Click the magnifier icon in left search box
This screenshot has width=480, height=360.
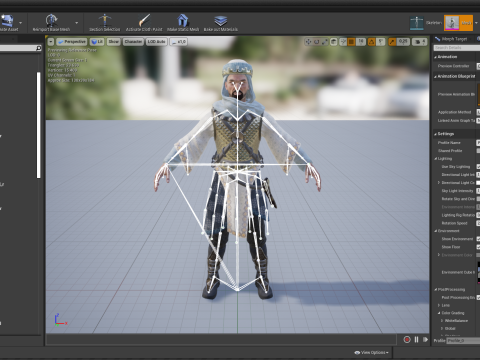39,48
